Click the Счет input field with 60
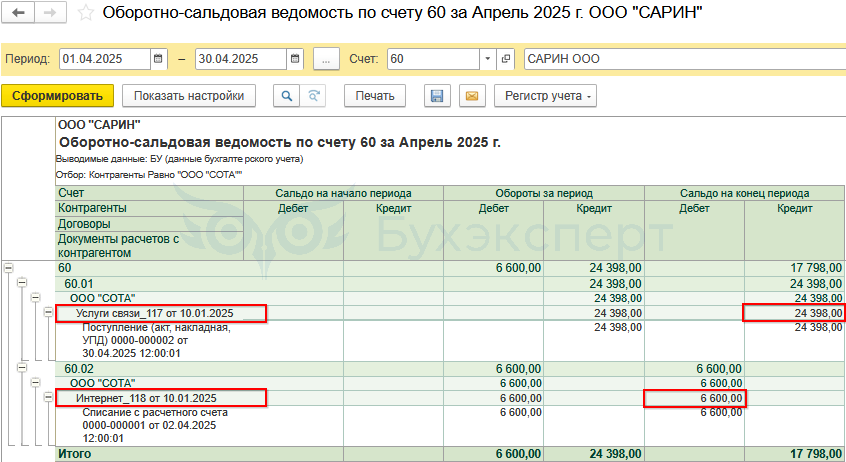Screen dimensions: 846x462 click(434, 59)
